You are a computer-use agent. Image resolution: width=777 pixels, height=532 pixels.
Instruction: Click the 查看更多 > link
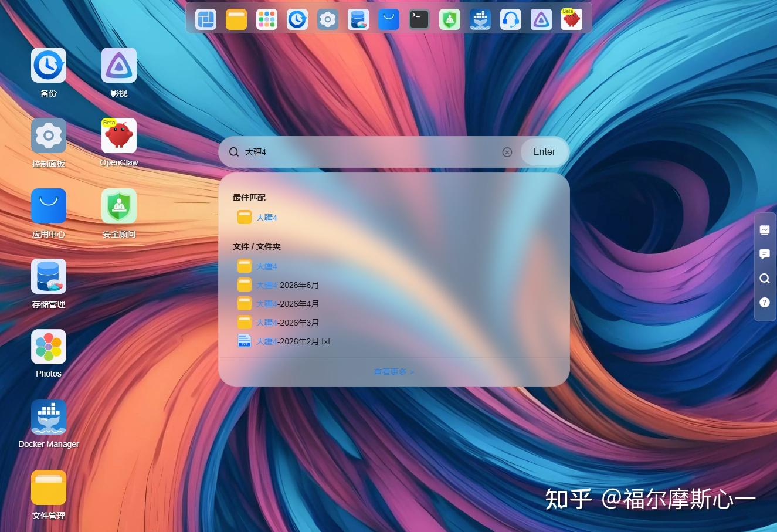(x=394, y=372)
